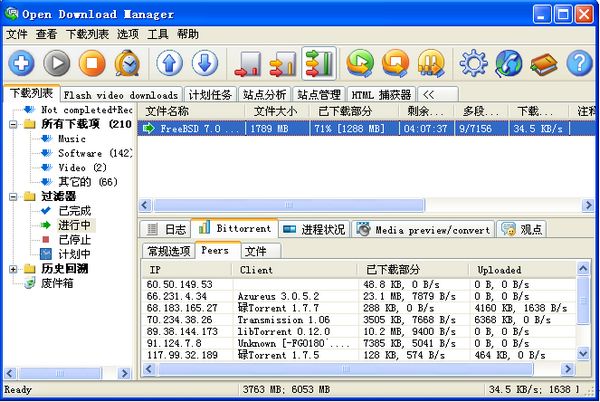Start downloads with the gray play icon
The height and width of the screenshot is (402, 600).
[x=57, y=63]
